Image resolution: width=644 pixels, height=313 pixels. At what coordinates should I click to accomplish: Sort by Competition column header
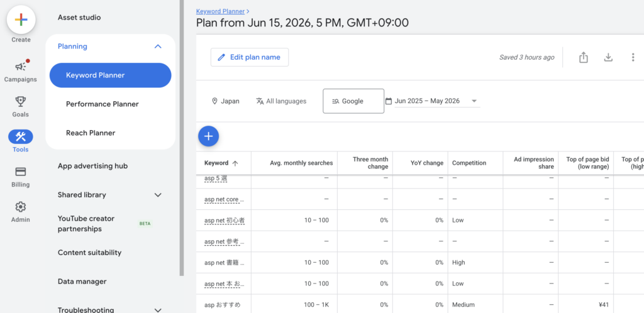point(469,163)
